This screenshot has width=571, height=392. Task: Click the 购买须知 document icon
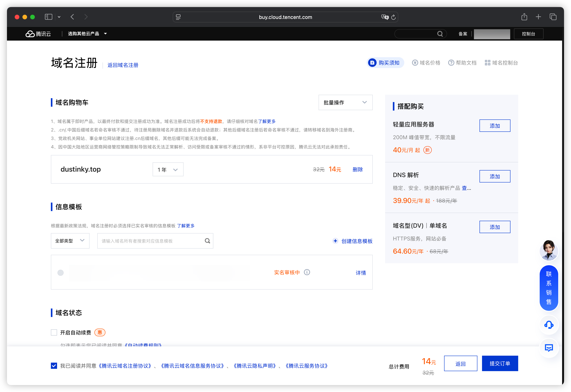click(372, 63)
